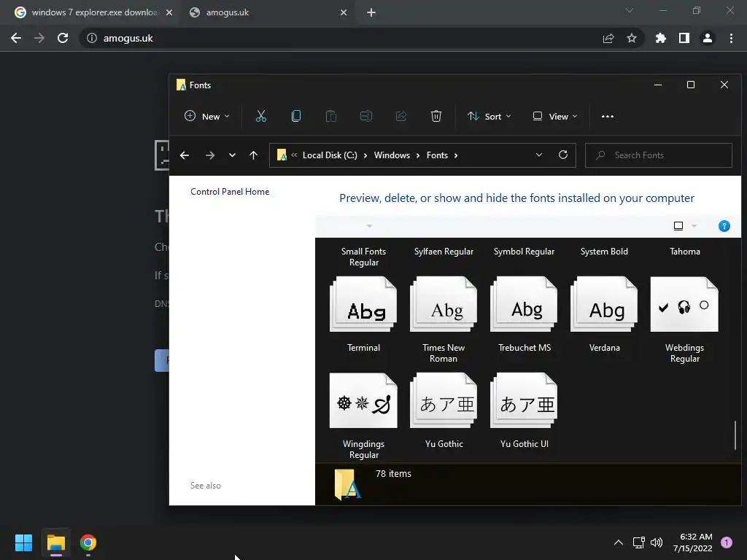Open the View dropdown
This screenshot has height=560, width=747.
pyautogui.click(x=555, y=116)
